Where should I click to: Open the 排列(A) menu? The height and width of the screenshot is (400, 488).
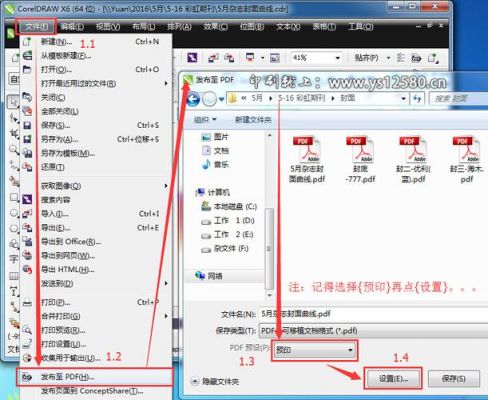pos(179,27)
